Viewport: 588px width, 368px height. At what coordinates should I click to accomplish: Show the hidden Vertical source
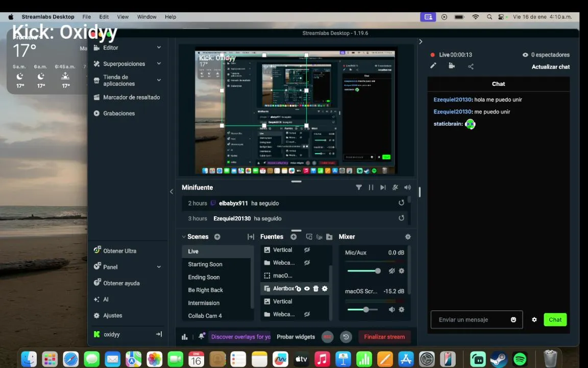coord(307,250)
